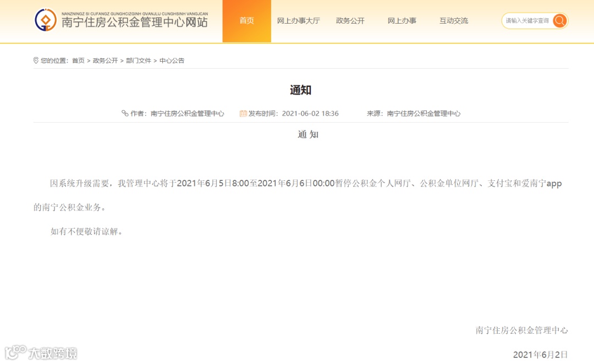594x364 pixels.
Task: Click 首页 in the breadcrumb trail
Action: coord(79,60)
